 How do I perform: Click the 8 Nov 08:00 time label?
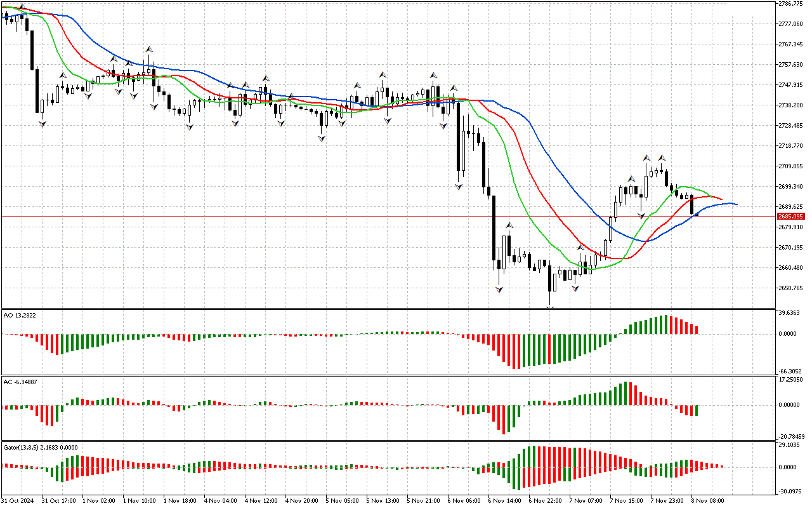pyautogui.click(x=708, y=501)
